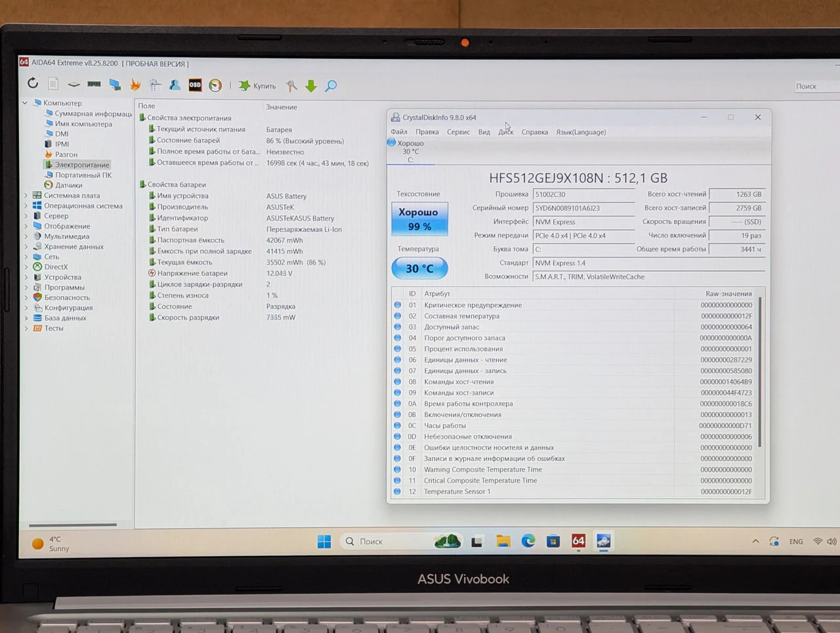Viewport: 840px width, 633px height.
Task: Click the Поиск field in AIDA64
Action: pos(816,86)
